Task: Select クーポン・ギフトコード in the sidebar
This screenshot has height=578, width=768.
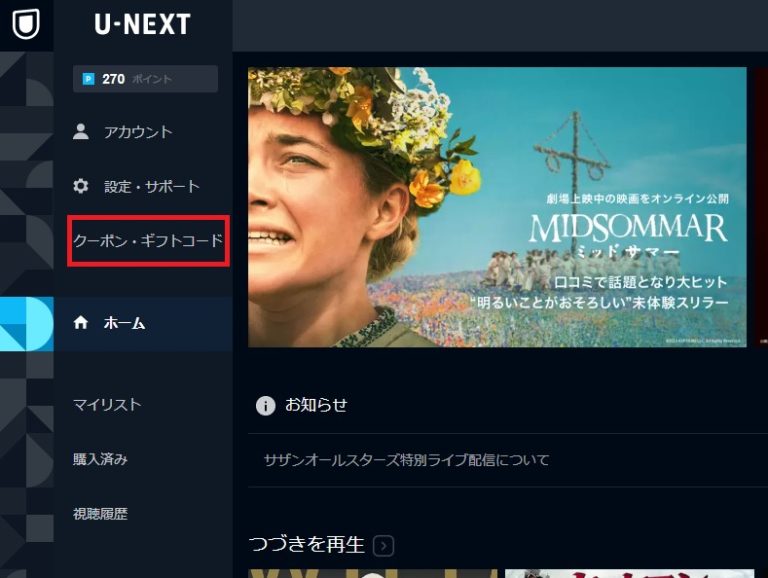Action: 148,241
